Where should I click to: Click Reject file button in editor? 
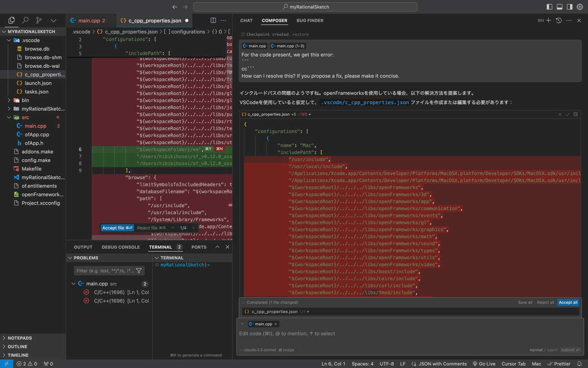point(151,228)
